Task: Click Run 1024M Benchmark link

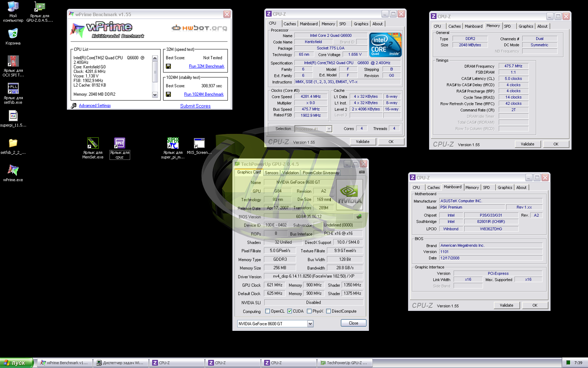Action: pos(204,94)
